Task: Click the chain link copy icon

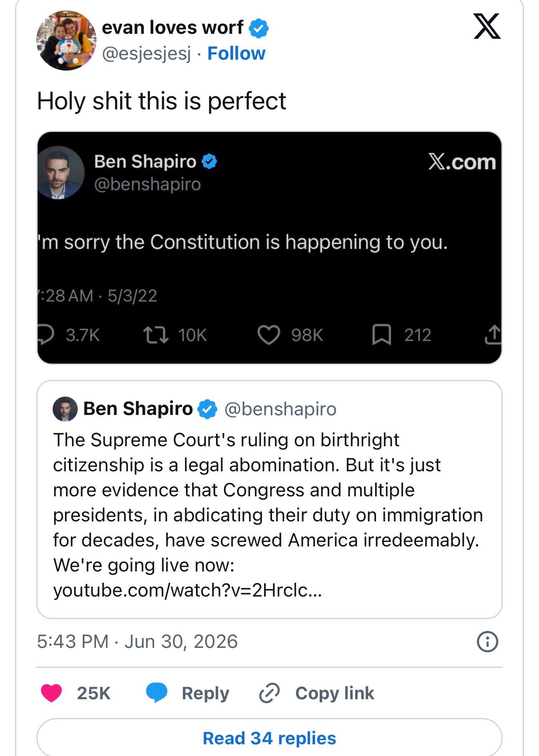Action: 269,693
